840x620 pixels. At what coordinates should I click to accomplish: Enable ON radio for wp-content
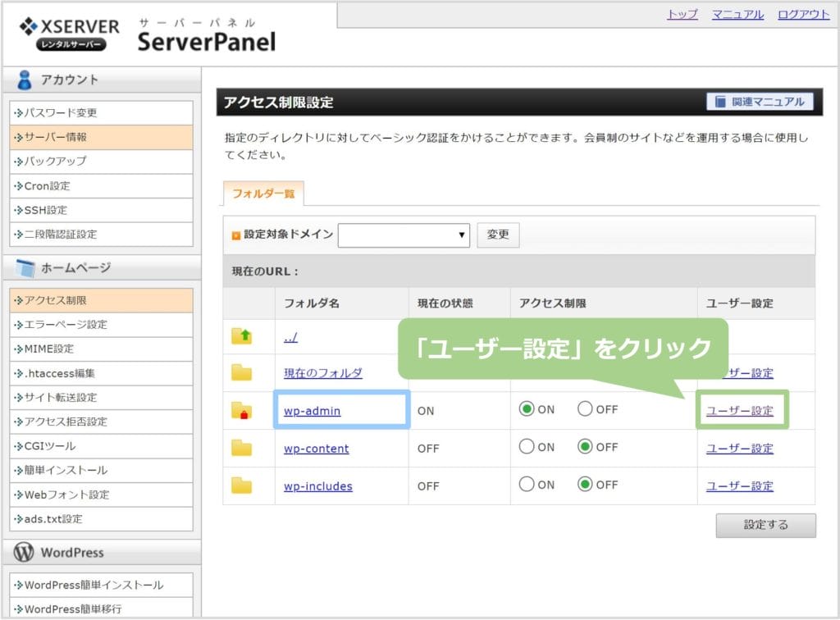pyautogui.click(x=527, y=448)
